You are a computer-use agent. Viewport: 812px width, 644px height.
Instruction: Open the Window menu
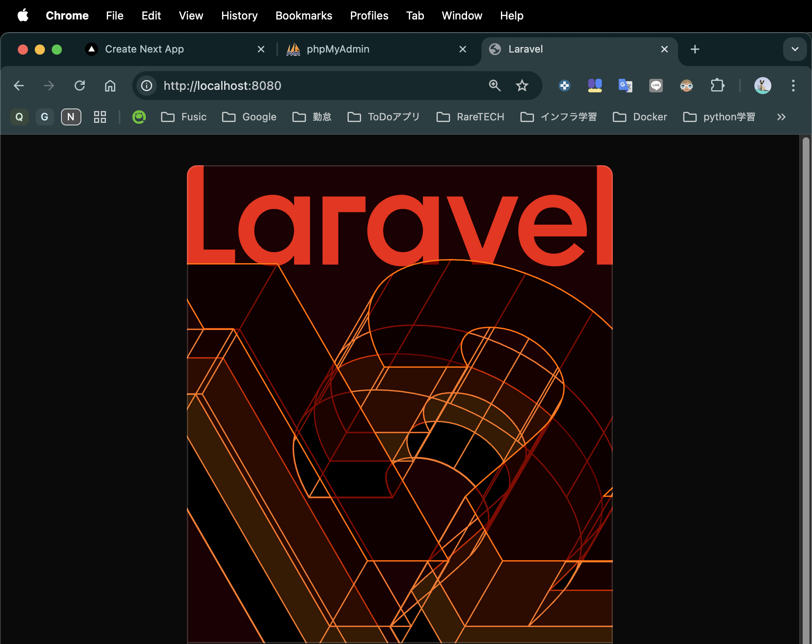462,16
